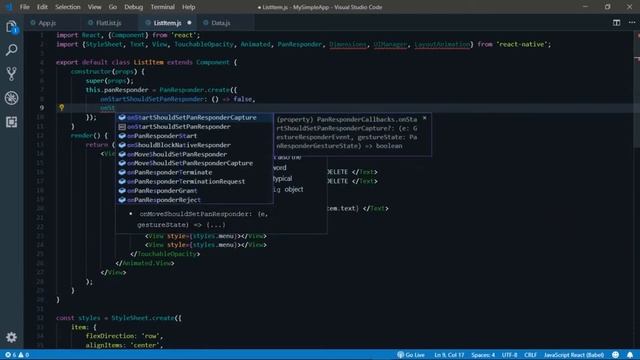This screenshot has height=360, width=640.
Task: Open the Terminal menu
Action: point(162,7)
